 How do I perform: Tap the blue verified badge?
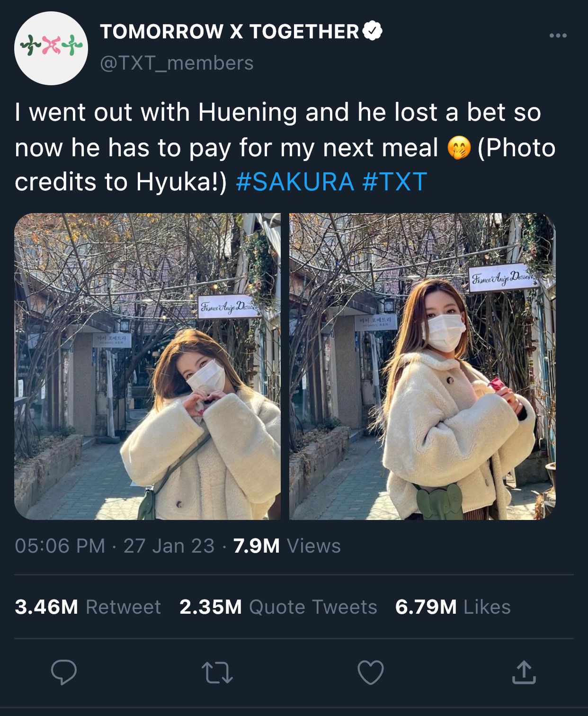[x=373, y=31]
